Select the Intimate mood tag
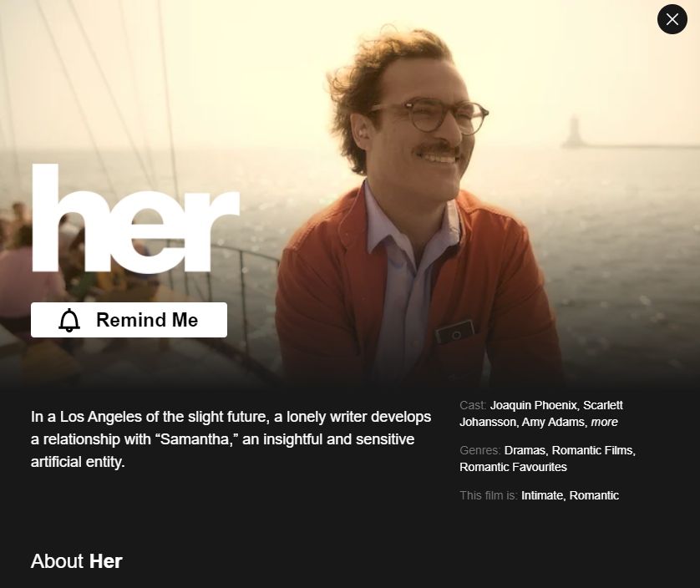Screen dimensions: 700x588 (x=542, y=495)
